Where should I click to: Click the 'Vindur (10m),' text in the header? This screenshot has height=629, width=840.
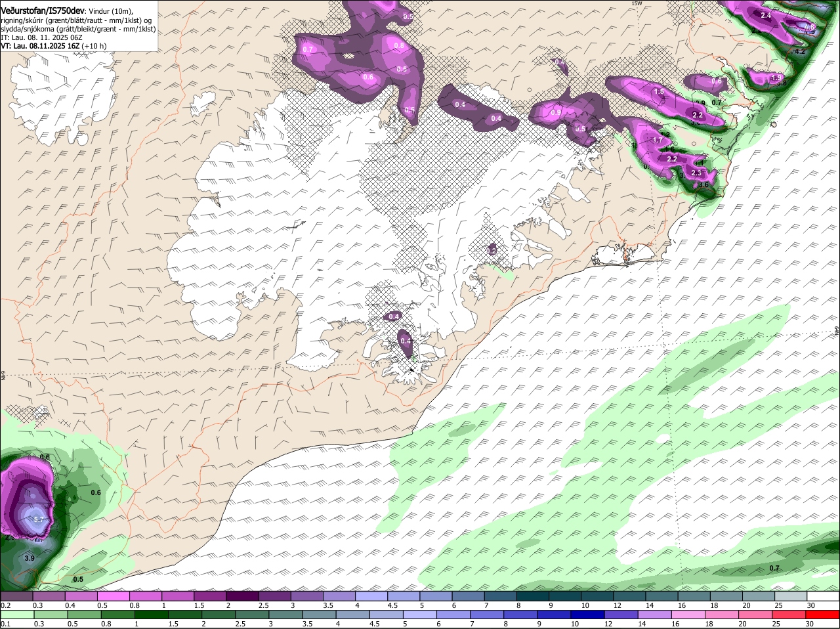pyautogui.click(x=110, y=11)
